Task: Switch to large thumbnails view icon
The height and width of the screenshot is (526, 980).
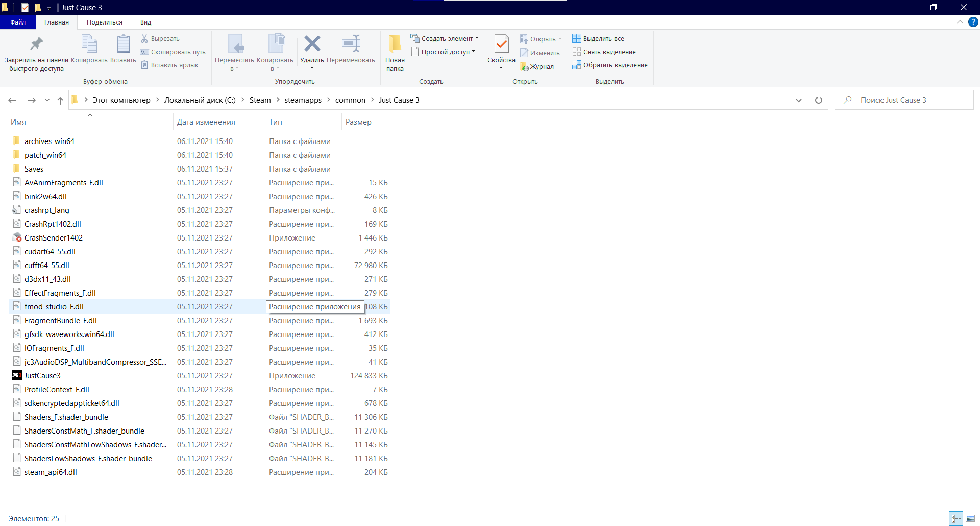Action: tap(970, 518)
